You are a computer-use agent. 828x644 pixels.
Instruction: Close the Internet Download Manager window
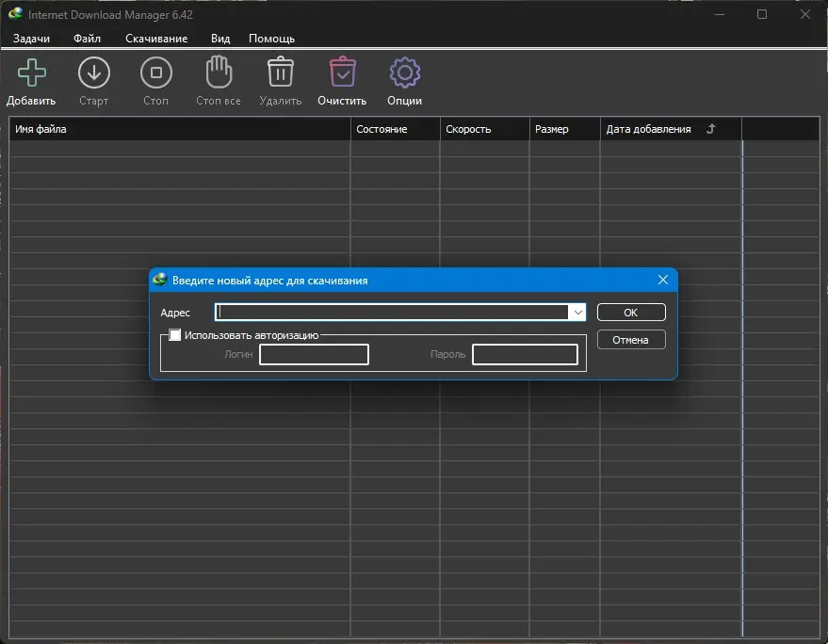(x=804, y=14)
